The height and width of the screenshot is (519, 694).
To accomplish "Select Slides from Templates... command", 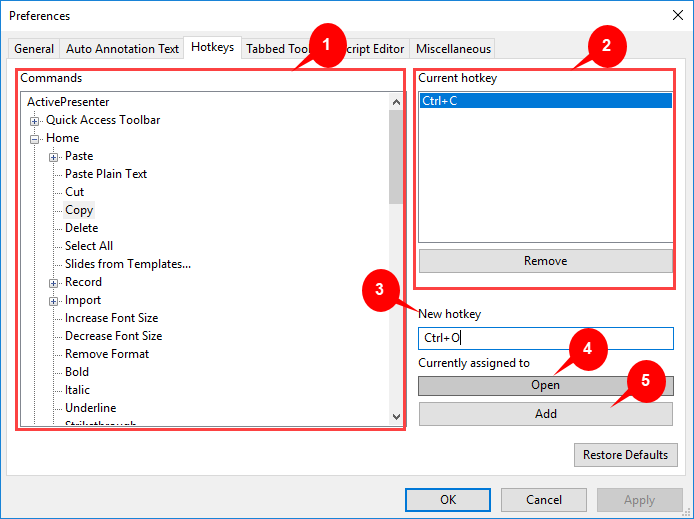I will (x=128, y=264).
